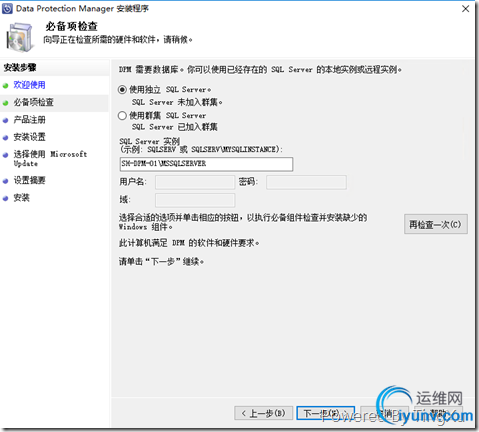The image size is (479, 432).
Task: Click the 密码 input field
Action: 306,182
